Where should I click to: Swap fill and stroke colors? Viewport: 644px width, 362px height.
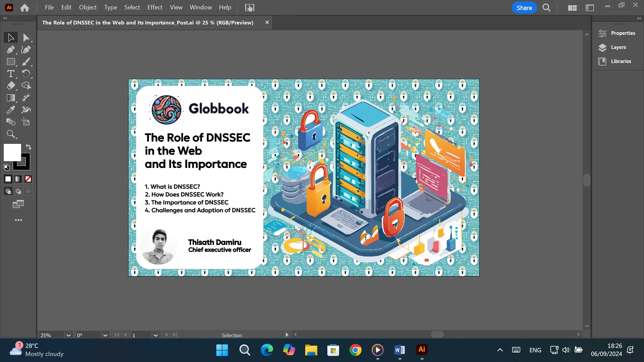tap(29, 147)
